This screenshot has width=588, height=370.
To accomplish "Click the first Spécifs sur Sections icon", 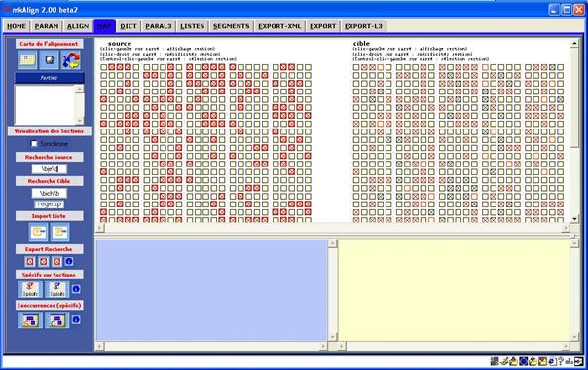I will pos(30,289).
